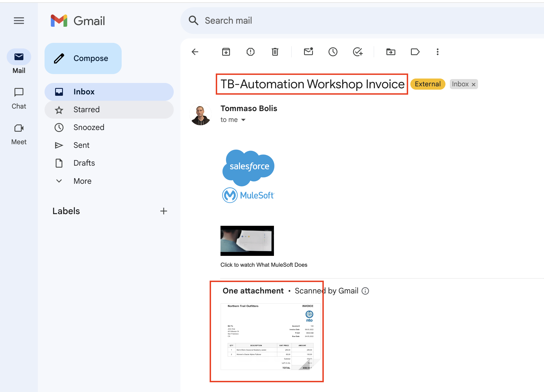Click the MuleSoft logo image
The image size is (544, 392).
point(248,195)
